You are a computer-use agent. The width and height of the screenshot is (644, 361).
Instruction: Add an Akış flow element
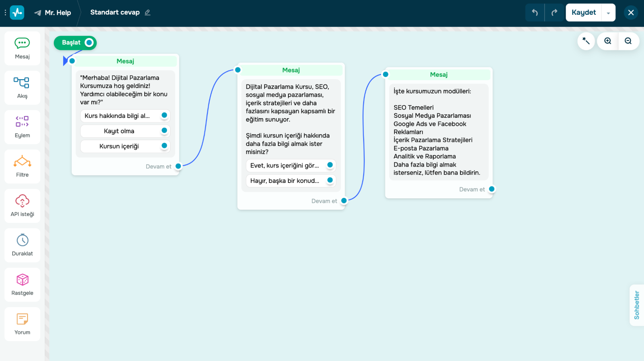click(x=22, y=88)
